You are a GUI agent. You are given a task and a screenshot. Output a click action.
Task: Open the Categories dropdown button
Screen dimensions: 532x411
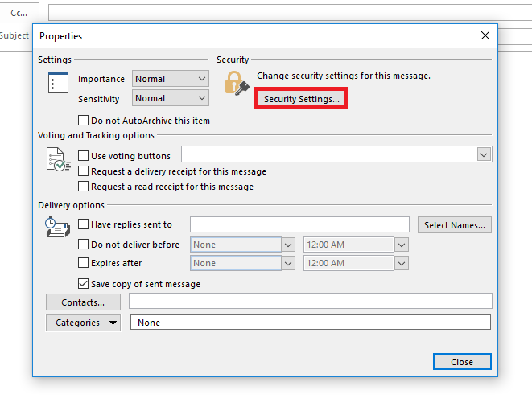coord(83,323)
